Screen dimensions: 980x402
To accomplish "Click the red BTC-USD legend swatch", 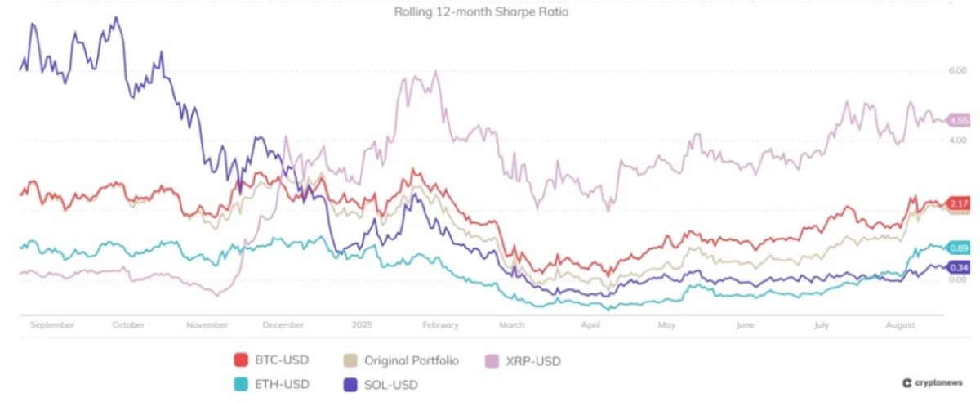I will [x=241, y=360].
